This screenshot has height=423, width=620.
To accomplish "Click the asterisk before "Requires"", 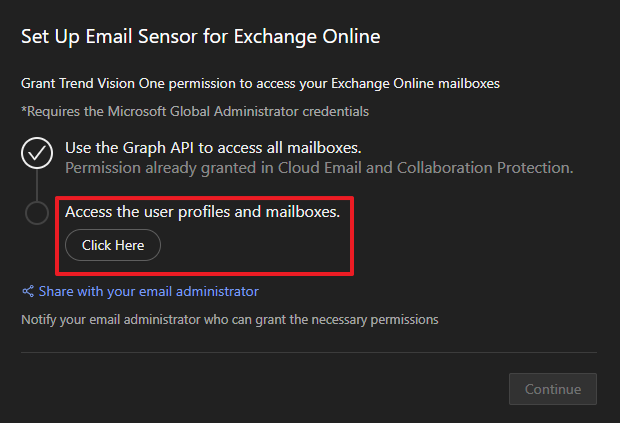I will click(x=24, y=109).
